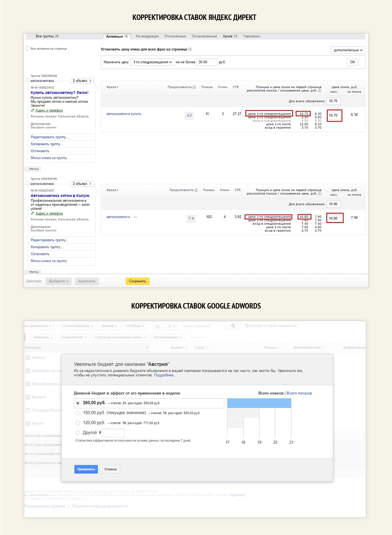Viewport: 392px width, 535px height.
Task: Click max price field for автокосметика купить
Action: tap(334, 115)
